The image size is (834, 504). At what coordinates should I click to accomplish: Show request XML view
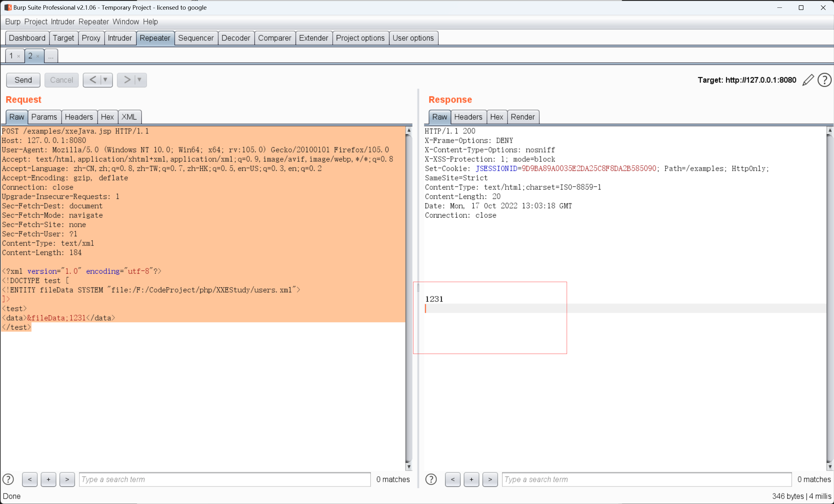pyautogui.click(x=129, y=117)
